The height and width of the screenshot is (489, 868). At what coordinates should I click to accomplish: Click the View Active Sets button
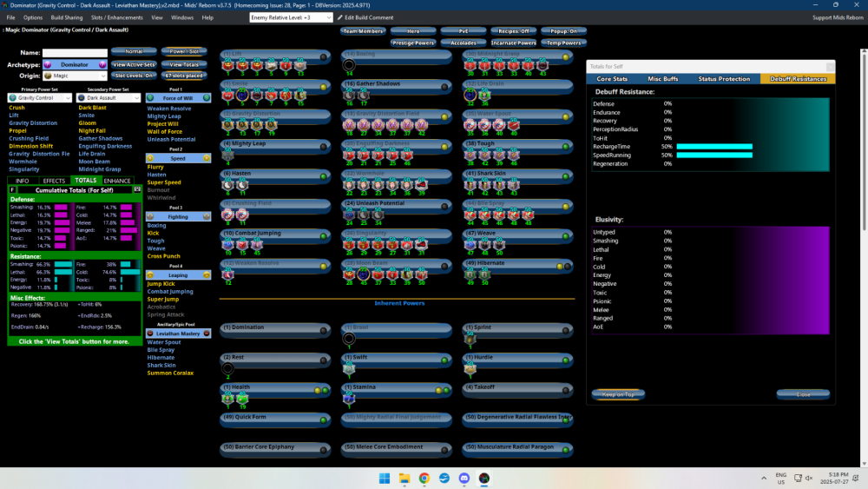[134, 65]
